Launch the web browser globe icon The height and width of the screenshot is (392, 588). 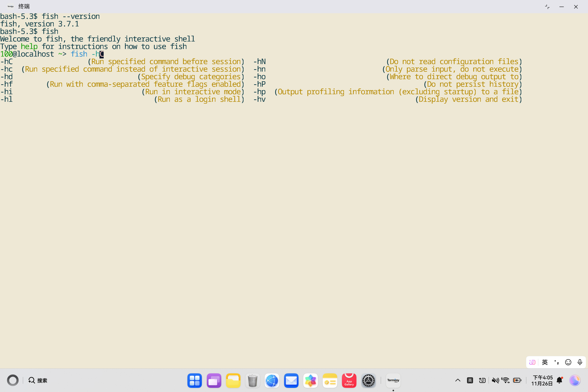point(272,381)
